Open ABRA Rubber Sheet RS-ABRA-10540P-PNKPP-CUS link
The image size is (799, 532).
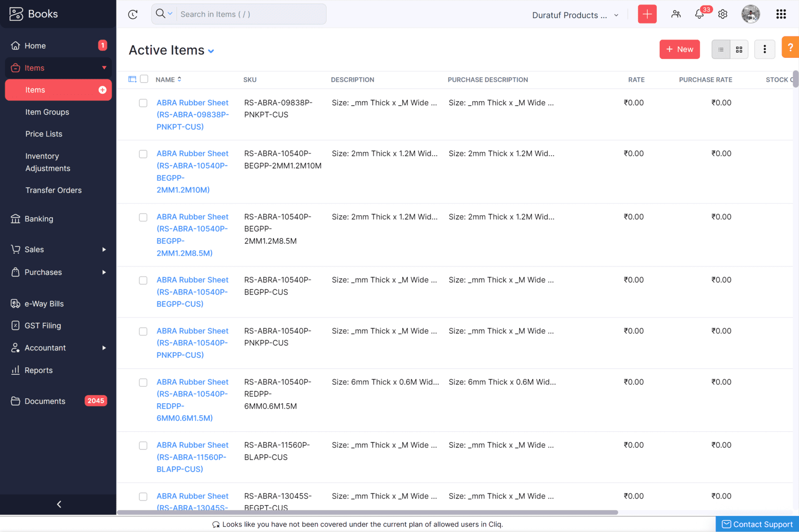pyautogui.click(x=193, y=343)
